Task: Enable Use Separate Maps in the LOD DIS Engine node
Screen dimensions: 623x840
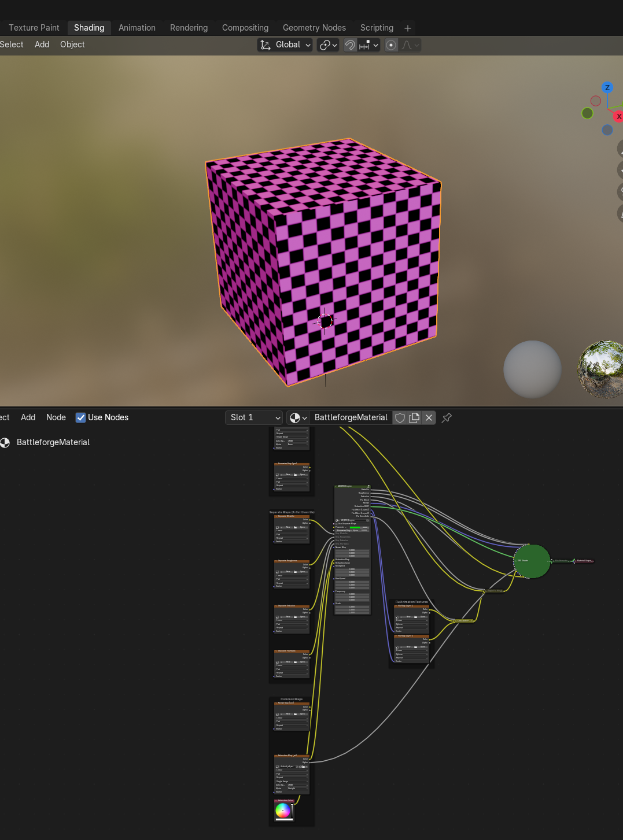Action: (337, 524)
